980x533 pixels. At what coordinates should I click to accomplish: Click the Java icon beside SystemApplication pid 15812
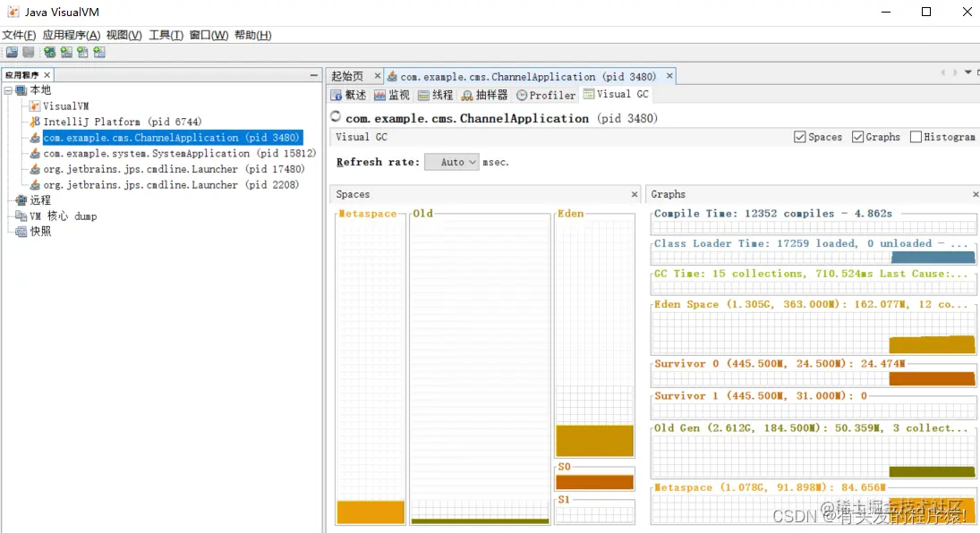pos(35,153)
